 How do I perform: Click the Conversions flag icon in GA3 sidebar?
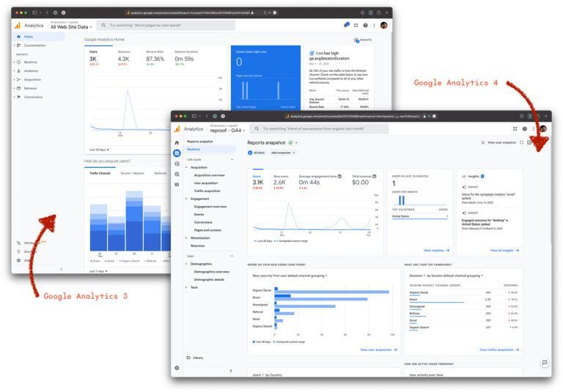tap(18, 97)
